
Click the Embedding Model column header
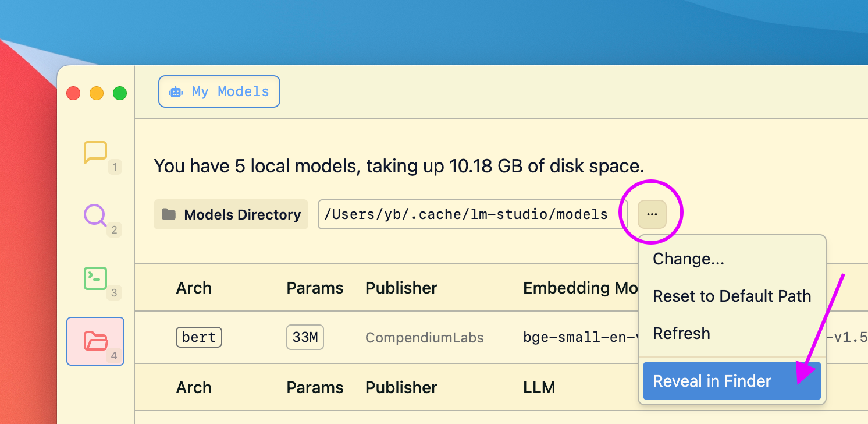(579, 288)
